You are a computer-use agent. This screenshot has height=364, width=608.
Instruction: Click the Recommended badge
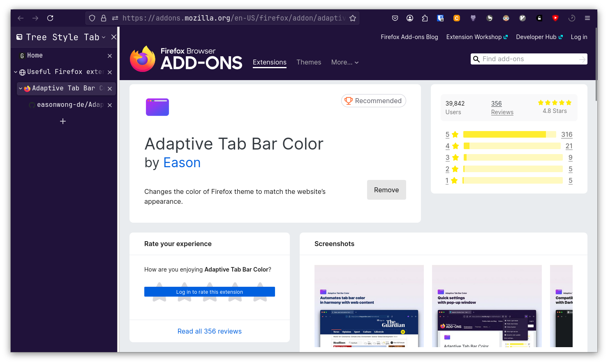click(x=374, y=101)
